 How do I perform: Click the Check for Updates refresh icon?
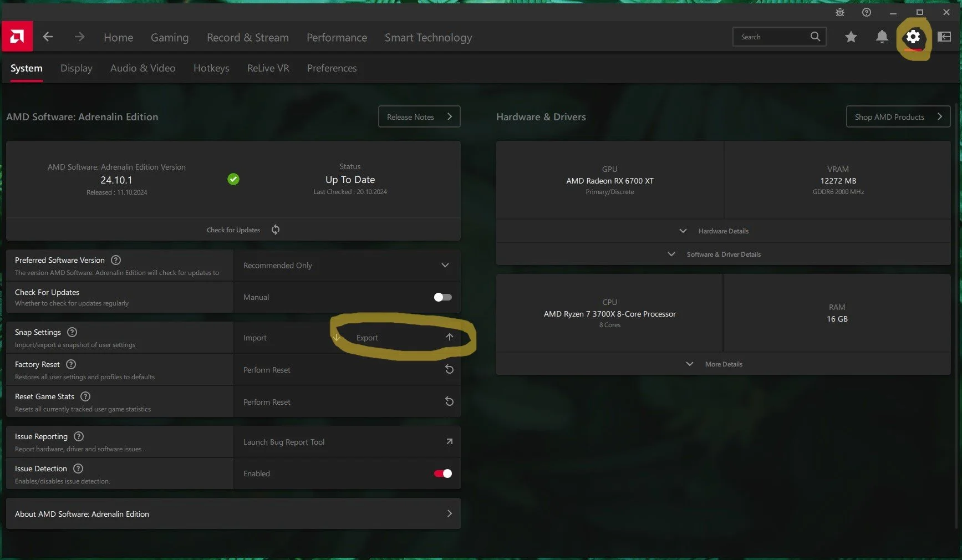point(276,230)
